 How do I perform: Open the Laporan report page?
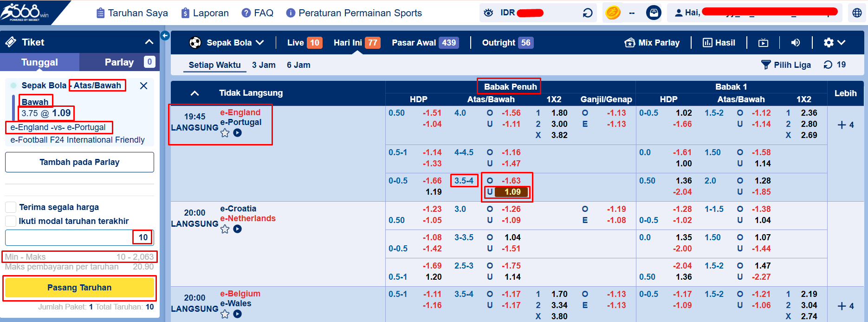pyautogui.click(x=205, y=13)
